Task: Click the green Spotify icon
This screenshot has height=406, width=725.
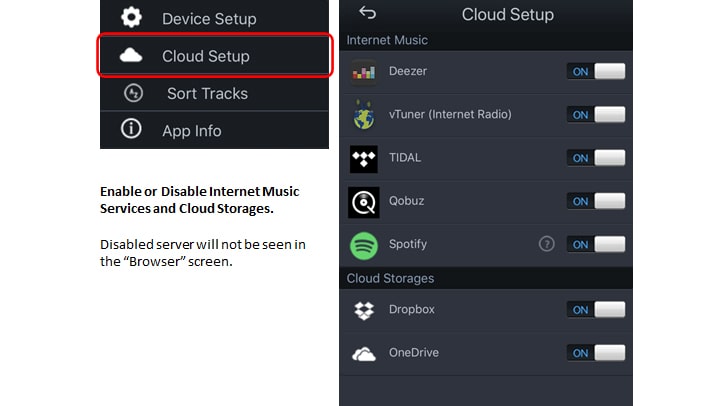Action: click(364, 246)
